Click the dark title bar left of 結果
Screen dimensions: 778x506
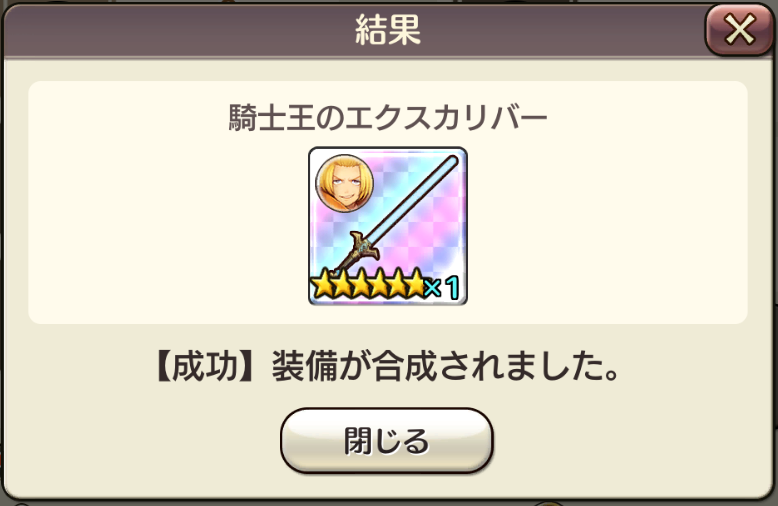tap(179, 30)
